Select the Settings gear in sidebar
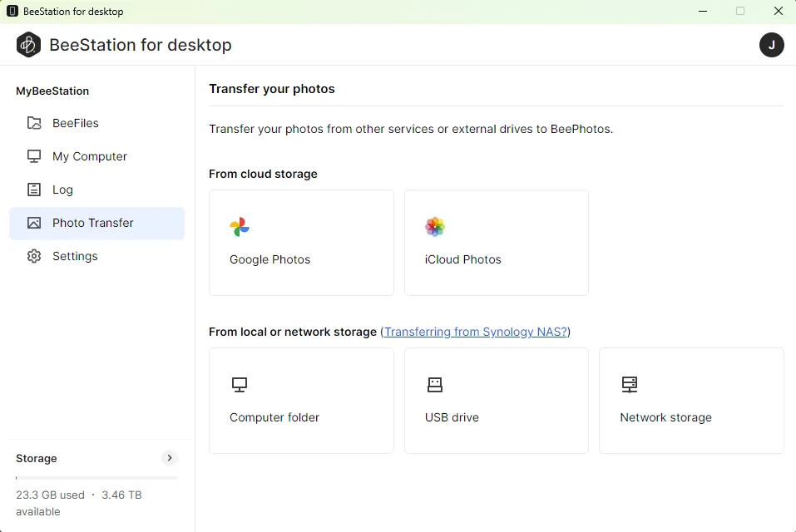 (33, 256)
